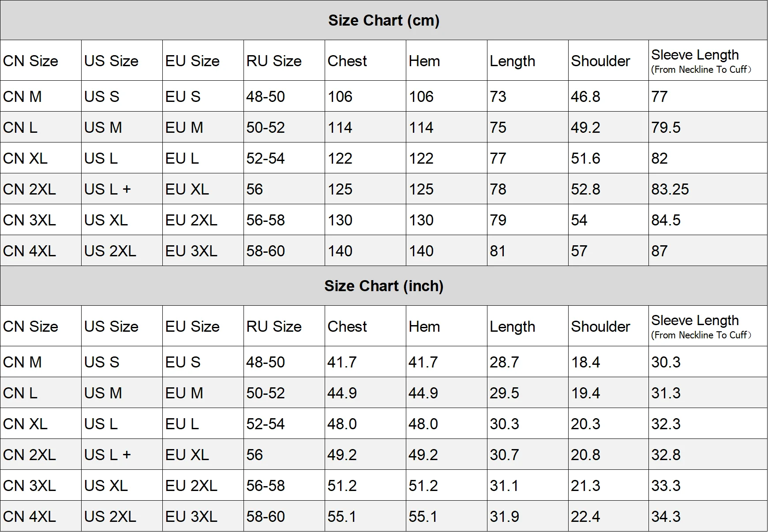The width and height of the screenshot is (768, 532).
Task: Select the 31.9 length cell
Action: tap(504, 517)
